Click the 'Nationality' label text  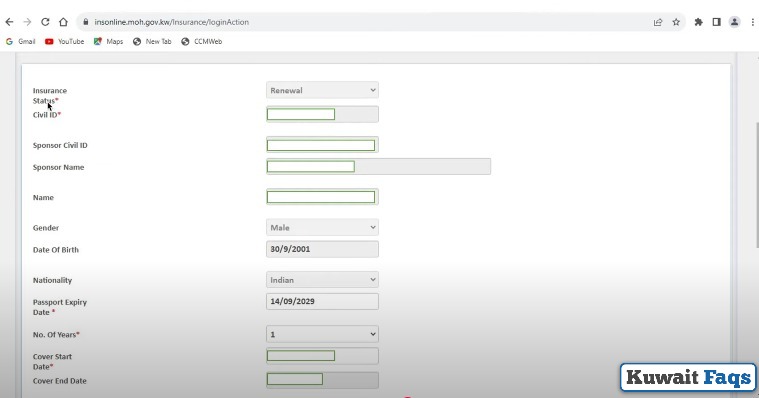pos(52,280)
